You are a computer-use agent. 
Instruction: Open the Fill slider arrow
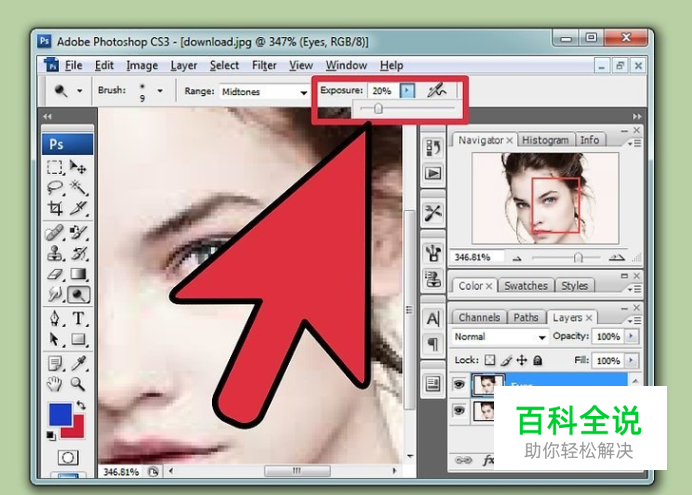click(x=632, y=360)
